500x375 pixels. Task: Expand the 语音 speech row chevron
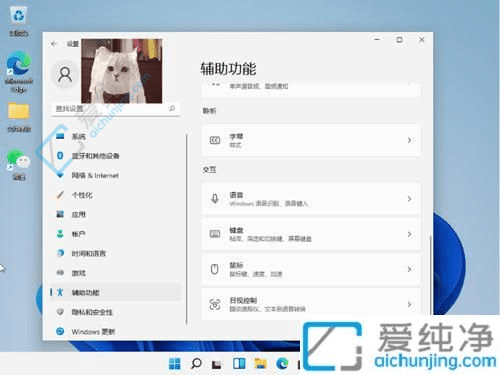click(409, 199)
